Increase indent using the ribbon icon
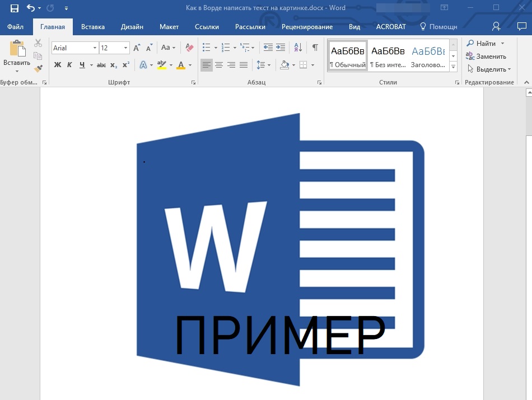532x400 pixels. pyautogui.click(x=281, y=48)
